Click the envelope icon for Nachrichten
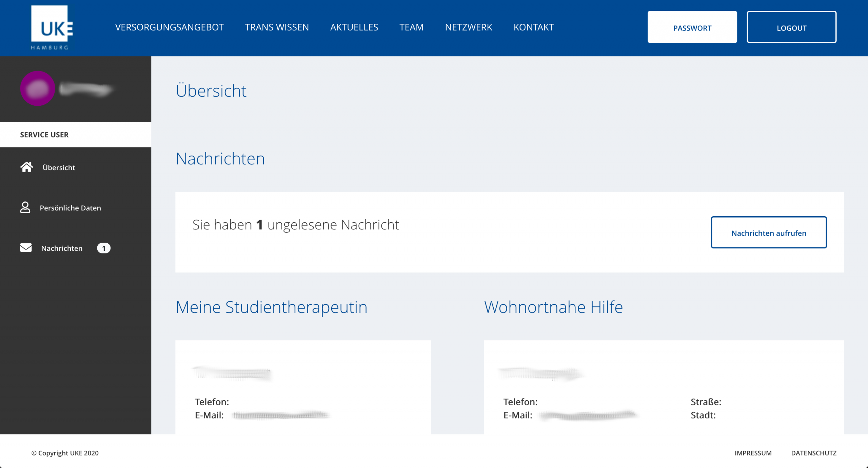 pos(26,248)
